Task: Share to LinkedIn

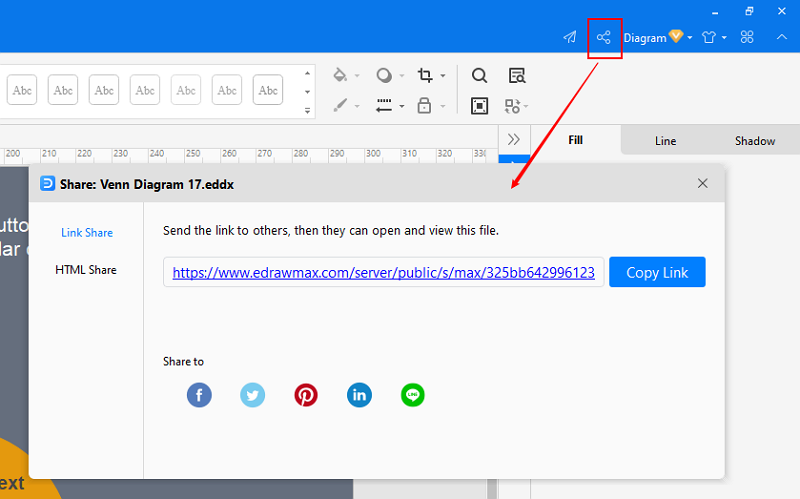Action: 359,395
